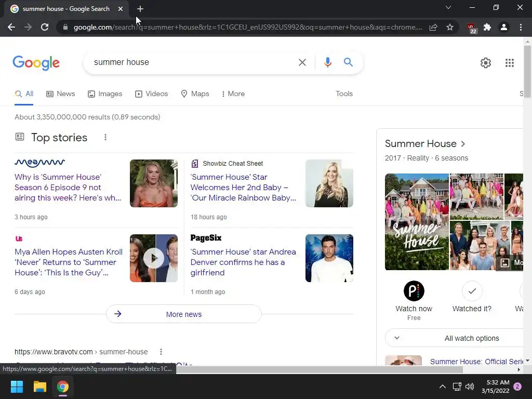
Task: Click the Google logo
Action: pyautogui.click(x=36, y=63)
